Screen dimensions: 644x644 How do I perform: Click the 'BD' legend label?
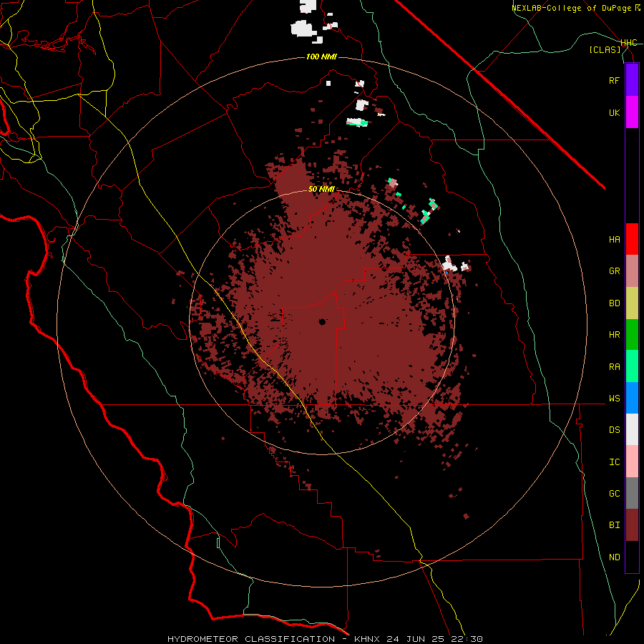point(614,303)
